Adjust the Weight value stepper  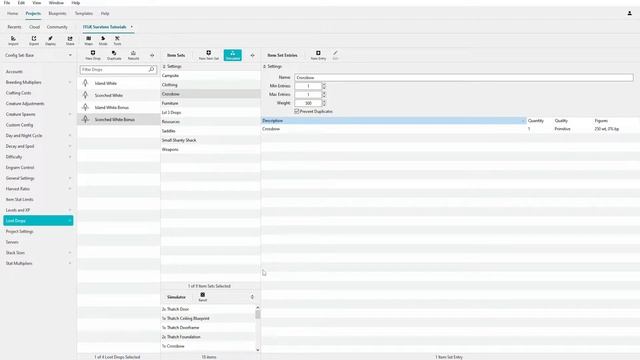click(324, 103)
